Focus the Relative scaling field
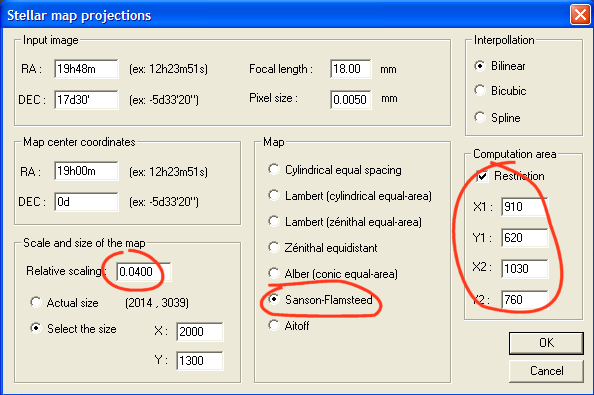This screenshot has height=395, width=594. coord(144,272)
